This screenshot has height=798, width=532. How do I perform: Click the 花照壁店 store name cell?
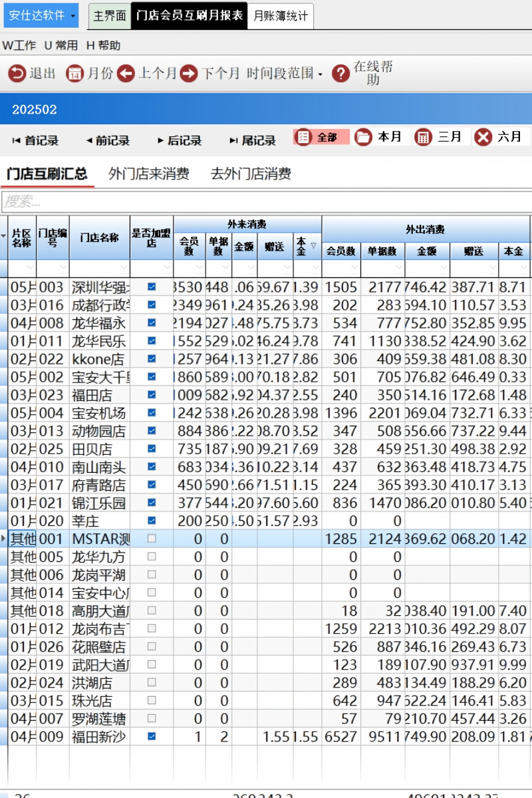pyautogui.click(x=100, y=646)
